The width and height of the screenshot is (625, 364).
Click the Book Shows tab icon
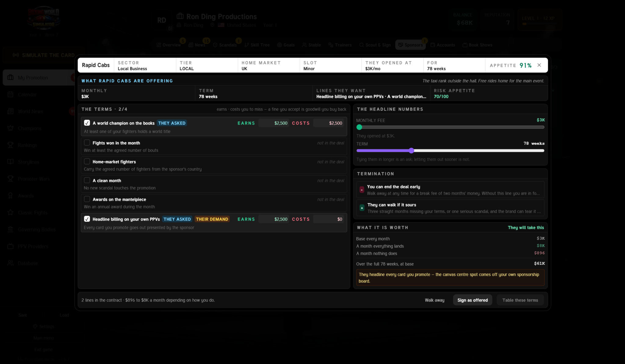point(465,45)
